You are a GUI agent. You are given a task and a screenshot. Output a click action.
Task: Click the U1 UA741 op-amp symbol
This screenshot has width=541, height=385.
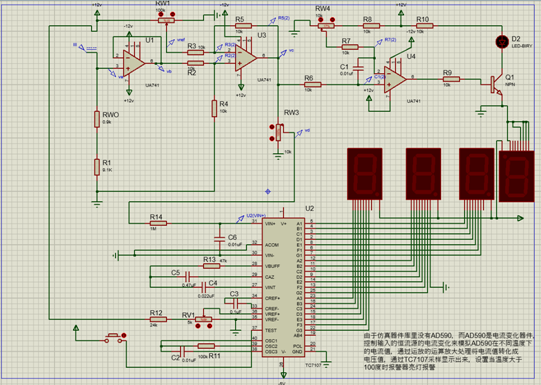tap(134, 64)
